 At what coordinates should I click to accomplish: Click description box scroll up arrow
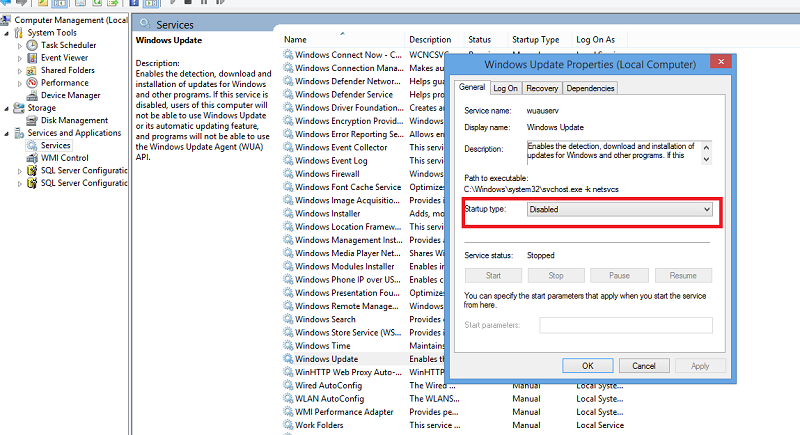(x=707, y=147)
